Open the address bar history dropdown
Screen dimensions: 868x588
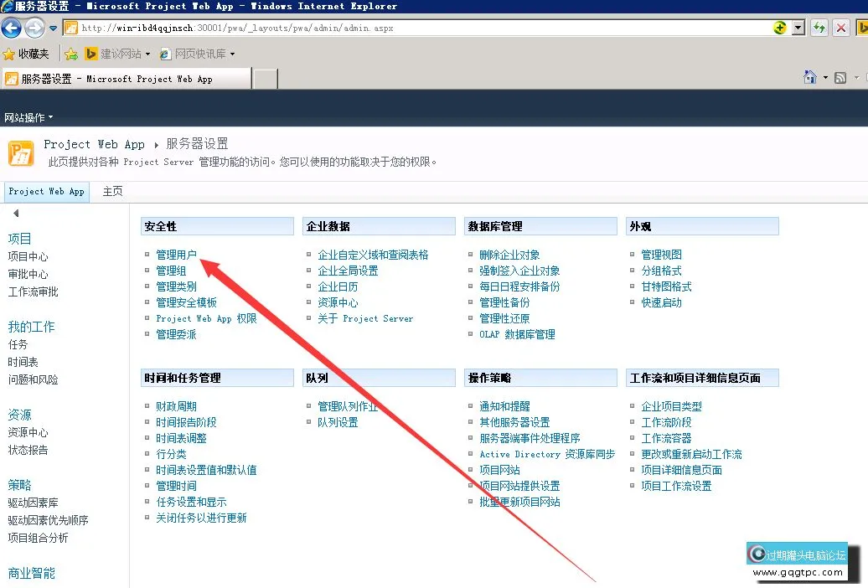point(798,28)
